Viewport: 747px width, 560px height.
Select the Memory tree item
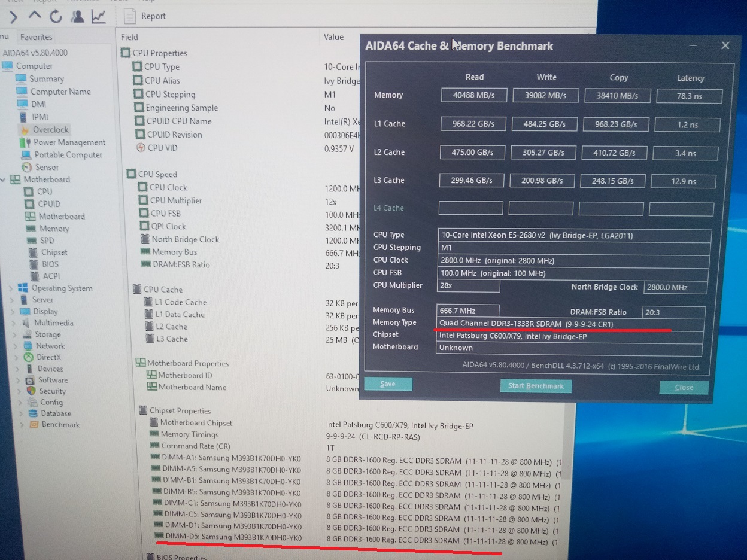pyautogui.click(x=54, y=229)
